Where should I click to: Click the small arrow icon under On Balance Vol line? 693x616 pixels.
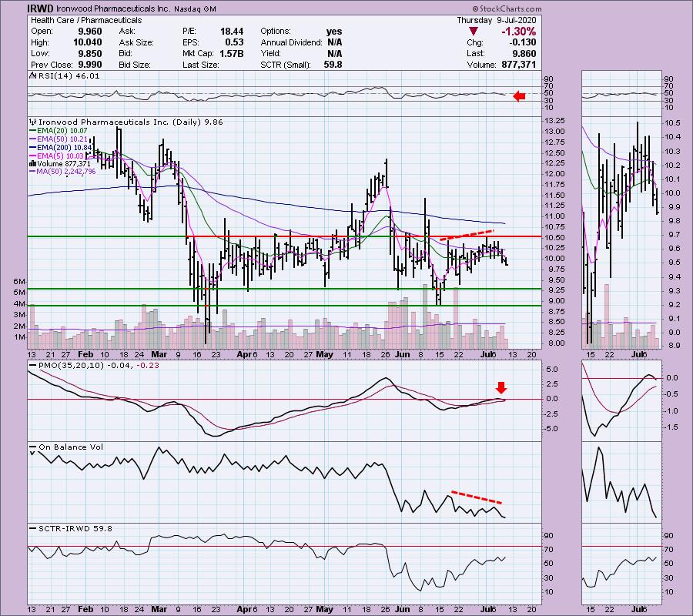pyautogui.click(x=32, y=453)
